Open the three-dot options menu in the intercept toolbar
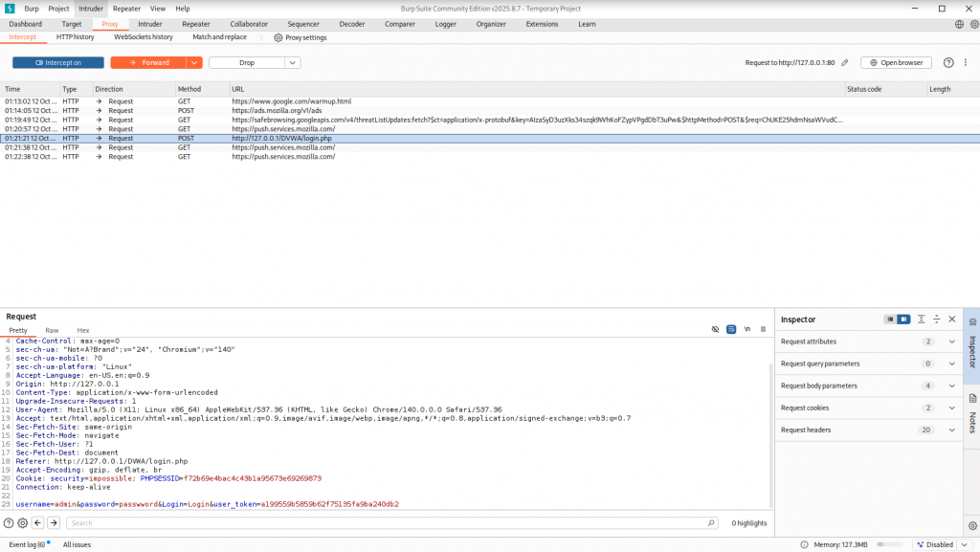980x552 pixels. click(966, 62)
